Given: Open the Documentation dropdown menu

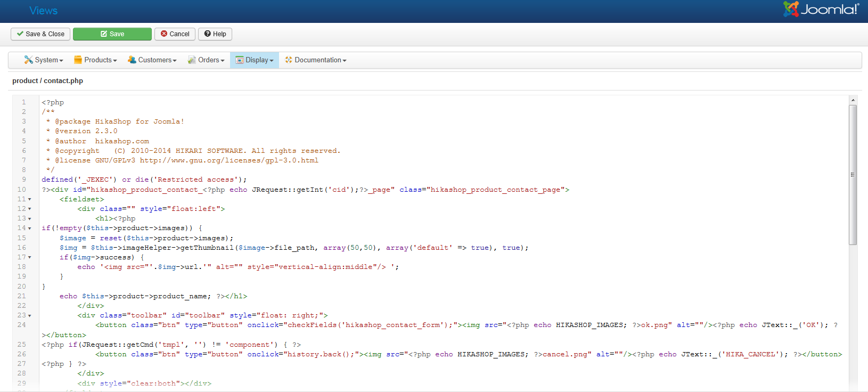Looking at the screenshot, I should click(316, 60).
